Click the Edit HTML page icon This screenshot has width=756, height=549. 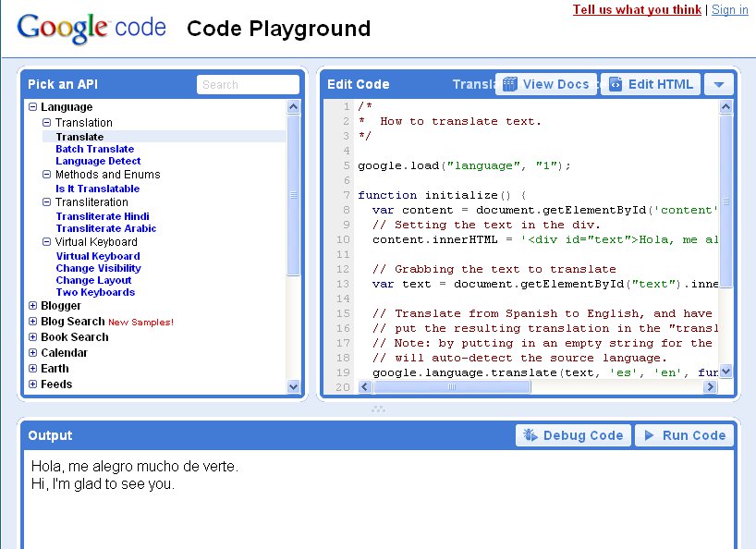coord(616,84)
